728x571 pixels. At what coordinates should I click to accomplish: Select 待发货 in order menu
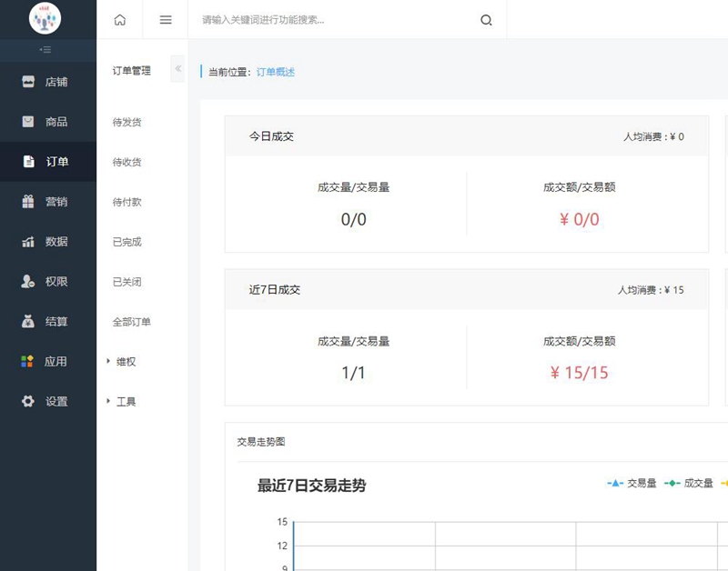(x=127, y=122)
